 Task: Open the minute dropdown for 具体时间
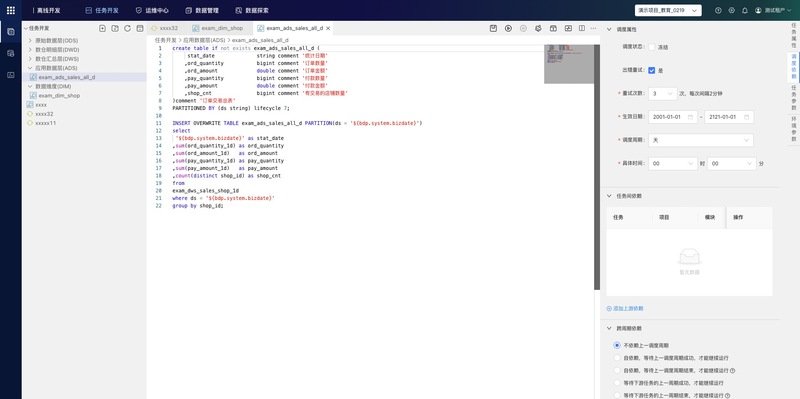(732, 164)
